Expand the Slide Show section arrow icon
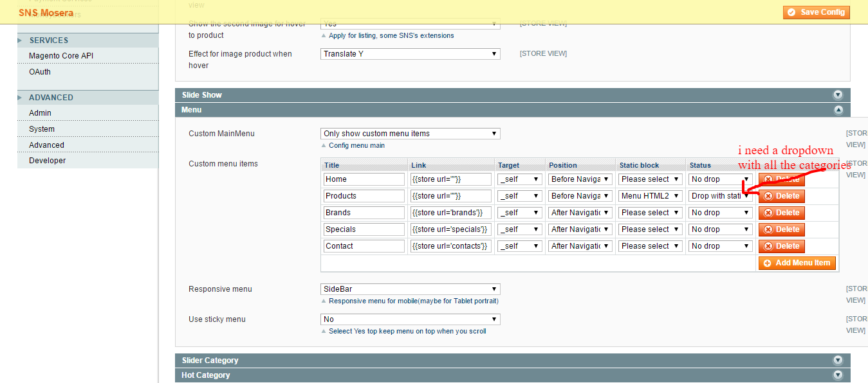 (838, 95)
